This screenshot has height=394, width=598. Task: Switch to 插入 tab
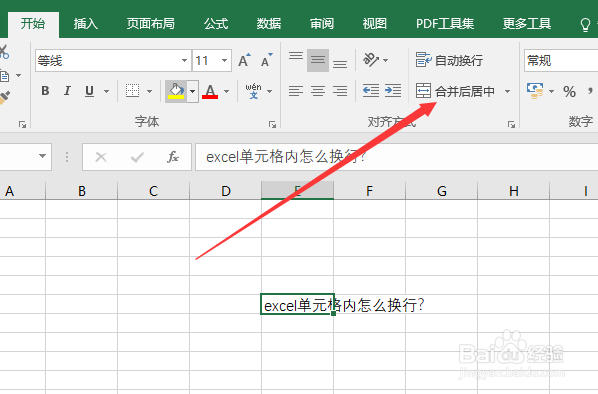coord(86,24)
